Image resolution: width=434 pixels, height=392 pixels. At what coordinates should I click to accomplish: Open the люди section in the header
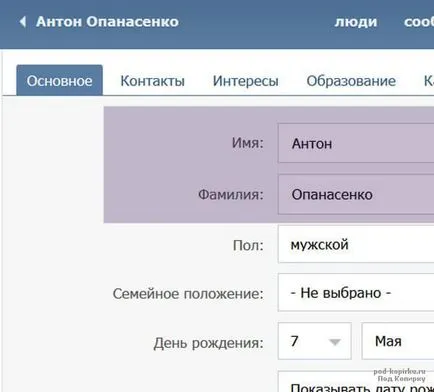(x=356, y=22)
